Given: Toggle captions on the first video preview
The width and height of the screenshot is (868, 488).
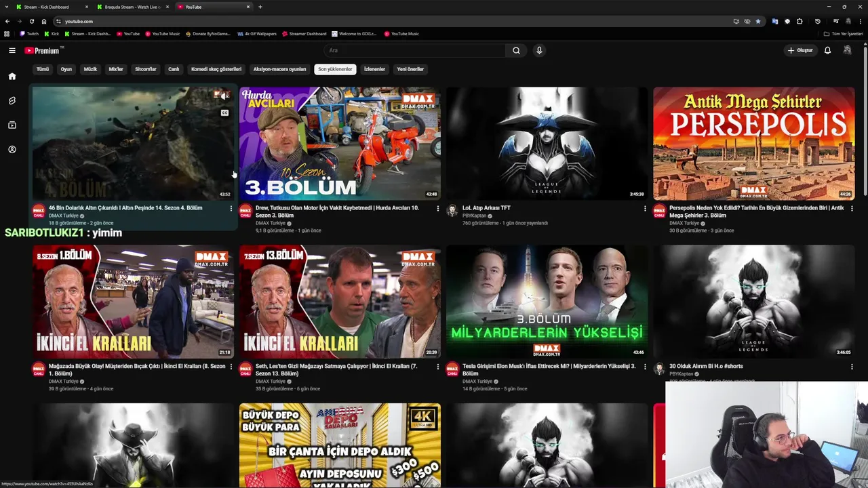Looking at the screenshot, I should [224, 113].
